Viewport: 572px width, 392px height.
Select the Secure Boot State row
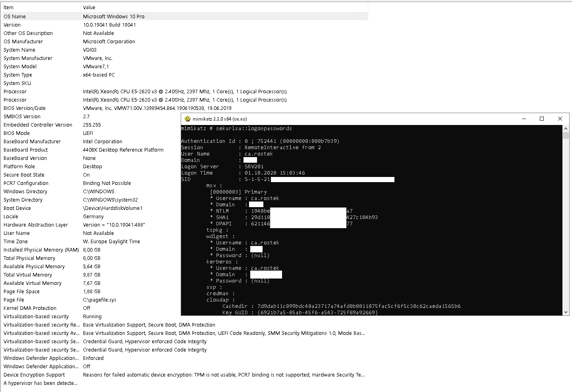tap(91, 175)
